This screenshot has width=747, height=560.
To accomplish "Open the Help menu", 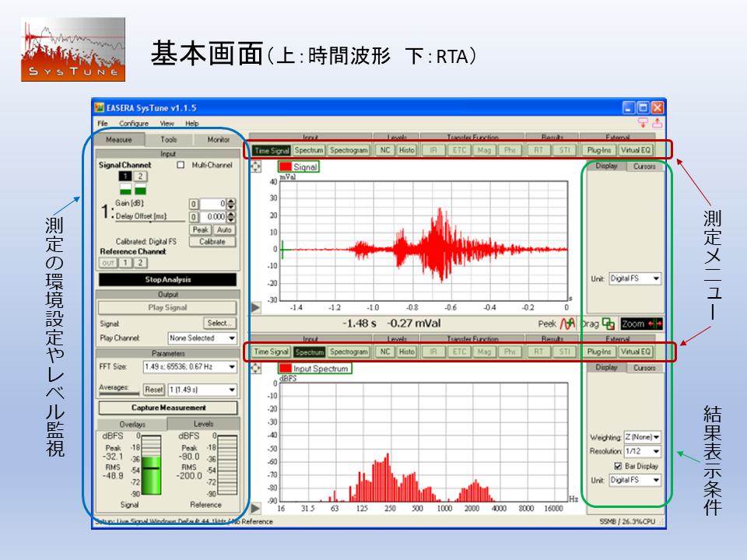I will pyautogui.click(x=192, y=124).
